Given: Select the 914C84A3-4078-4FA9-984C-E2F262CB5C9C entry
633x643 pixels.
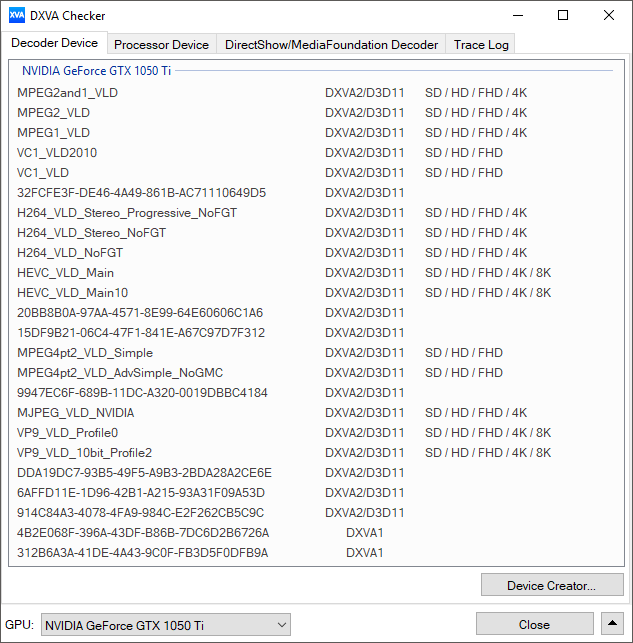Looking at the screenshot, I should [x=316, y=513].
